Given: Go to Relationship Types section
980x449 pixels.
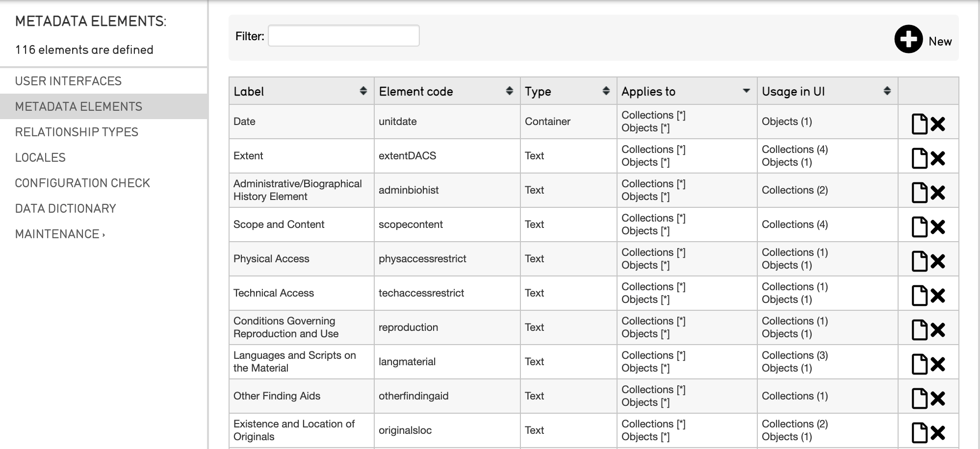Looking at the screenshot, I should (77, 132).
